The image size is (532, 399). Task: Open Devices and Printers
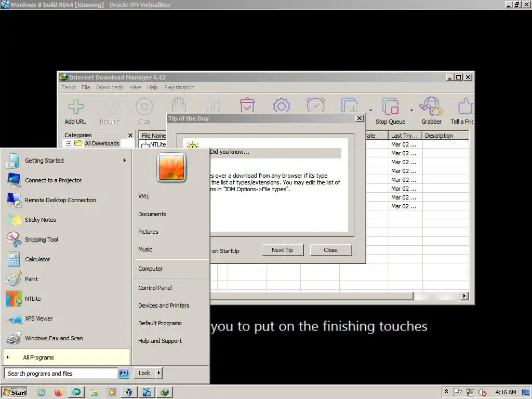pos(164,305)
